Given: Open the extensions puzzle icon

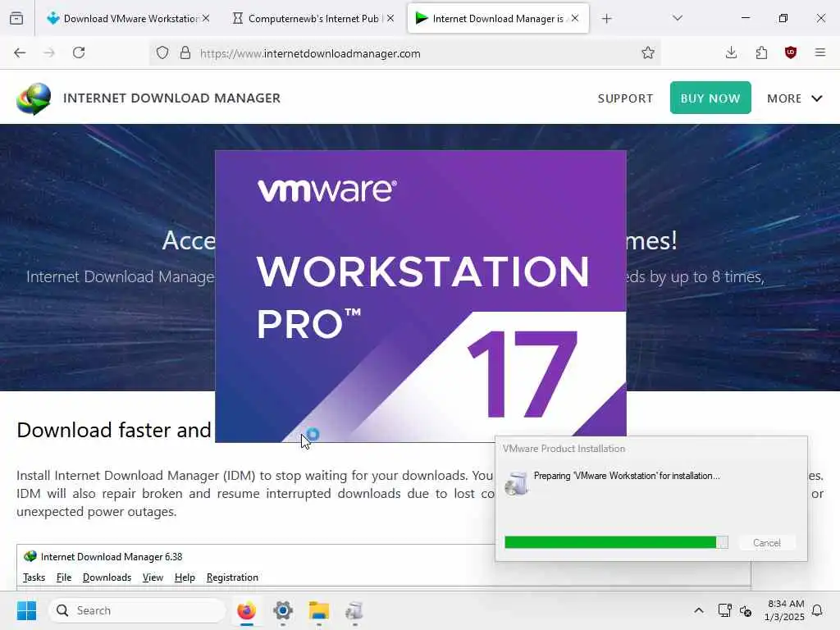Looking at the screenshot, I should tap(761, 52).
